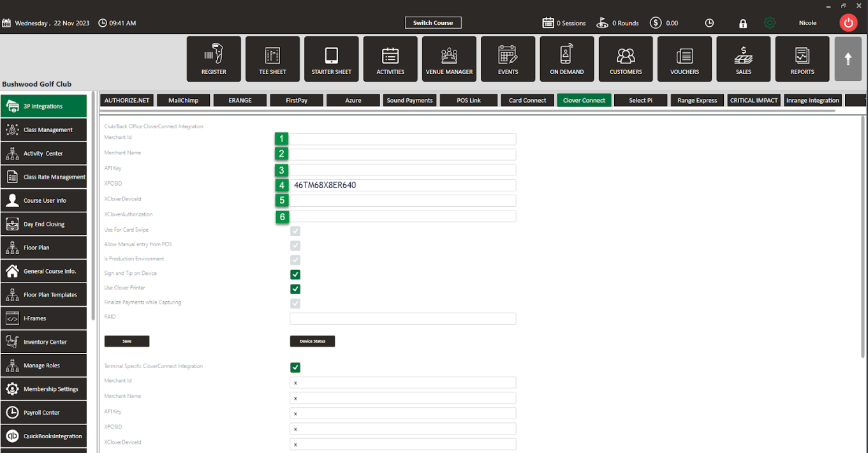The width and height of the screenshot is (868, 453).
Task: Open the Activities calendar module
Action: pos(390,59)
